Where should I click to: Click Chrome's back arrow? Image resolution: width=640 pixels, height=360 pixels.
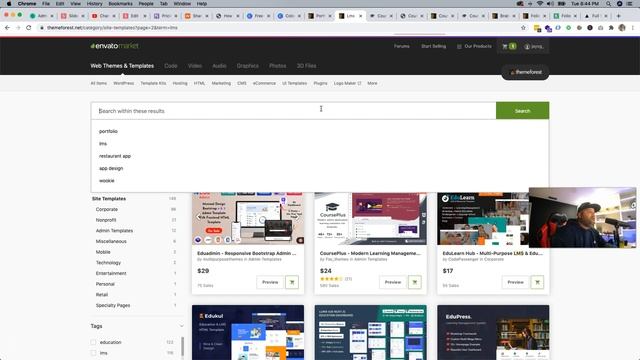click(x=7, y=28)
